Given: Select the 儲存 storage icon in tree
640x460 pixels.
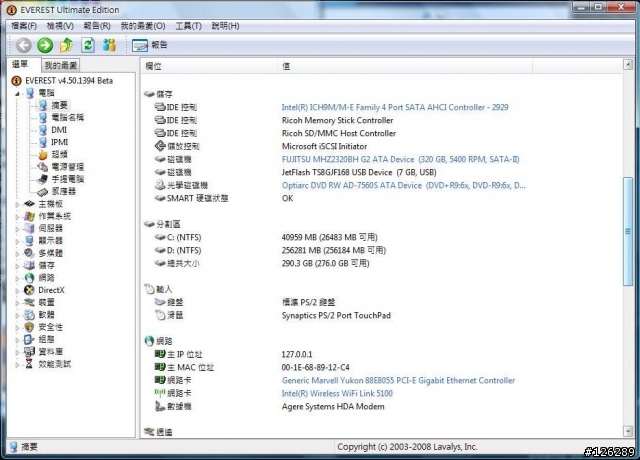Looking at the screenshot, I should [29, 265].
